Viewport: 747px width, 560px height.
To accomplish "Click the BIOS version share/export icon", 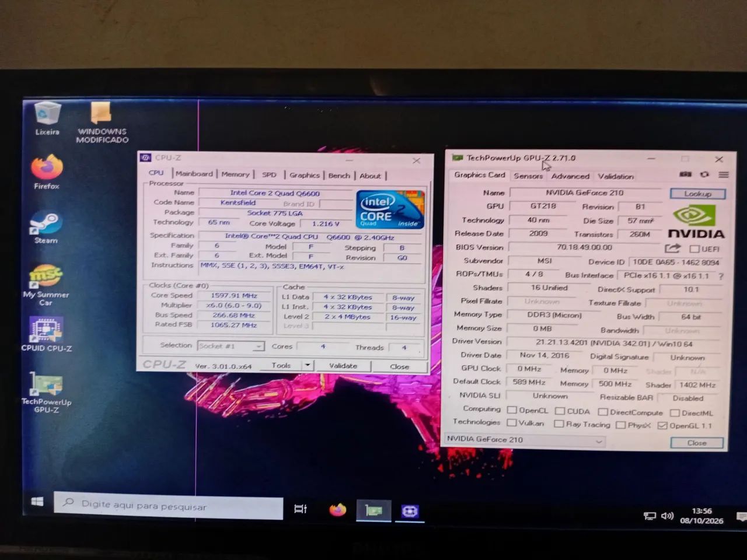I will point(673,248).
